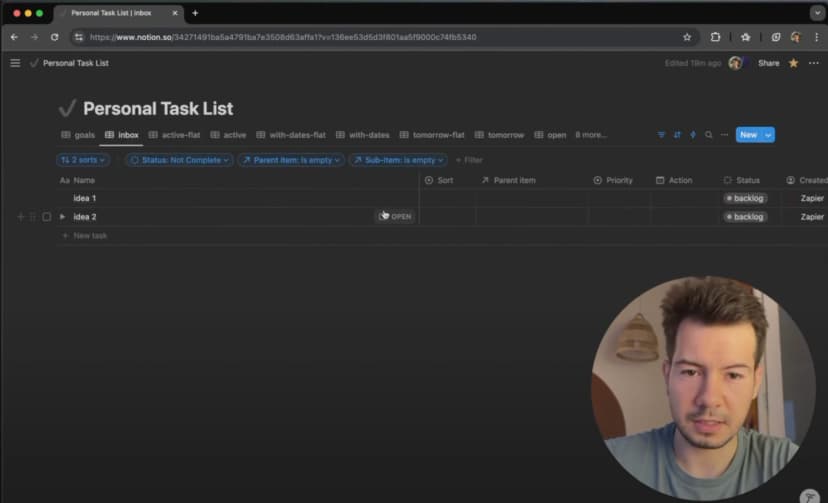Click the drag handle for idea 2

click(33, 217)
